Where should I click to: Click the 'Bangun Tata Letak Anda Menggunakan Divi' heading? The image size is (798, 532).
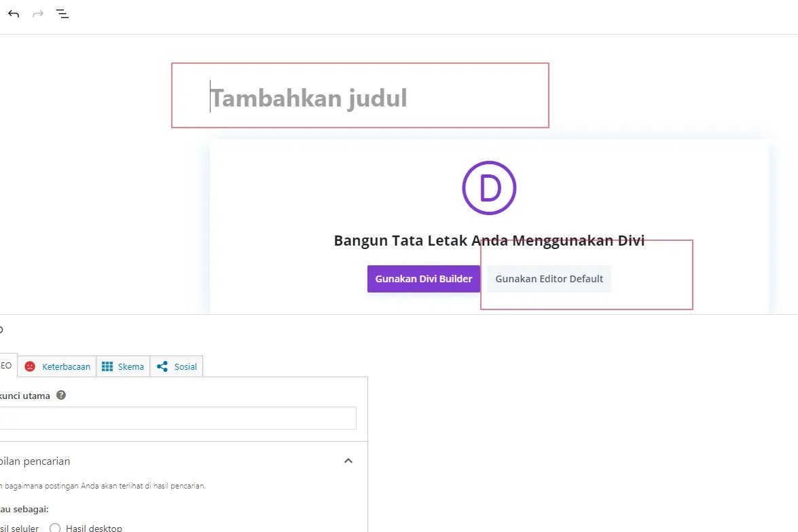(489, 241)
